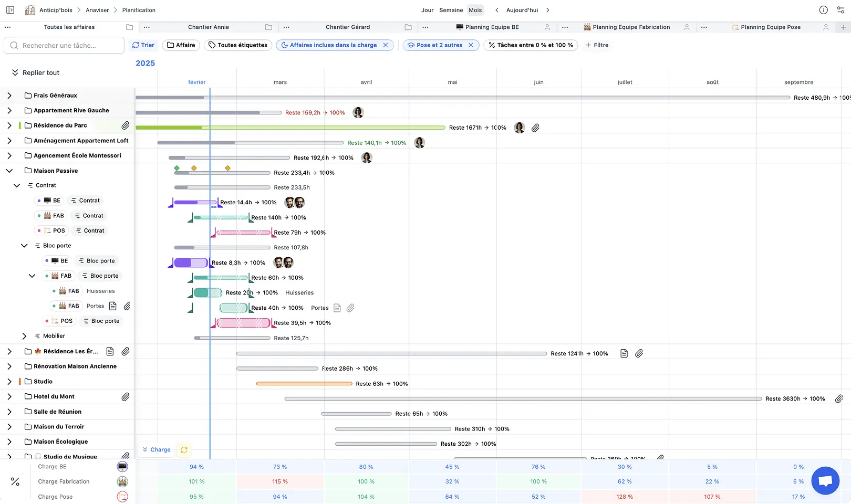The width and height of the screenshot is (851, 504).
Task: Remove the 'Affaires inclues dans la charge' filter
Action: click(x=386, y=45)
